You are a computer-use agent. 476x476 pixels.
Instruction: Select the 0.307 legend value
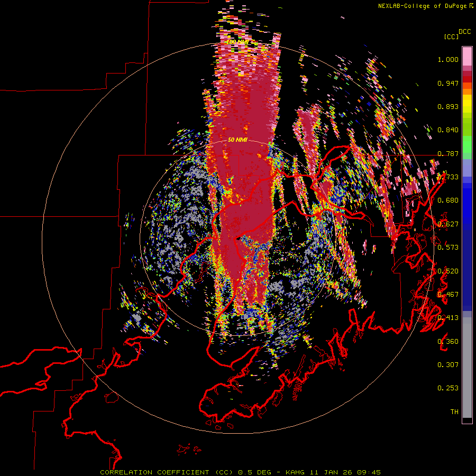click(x=448, y=365)
